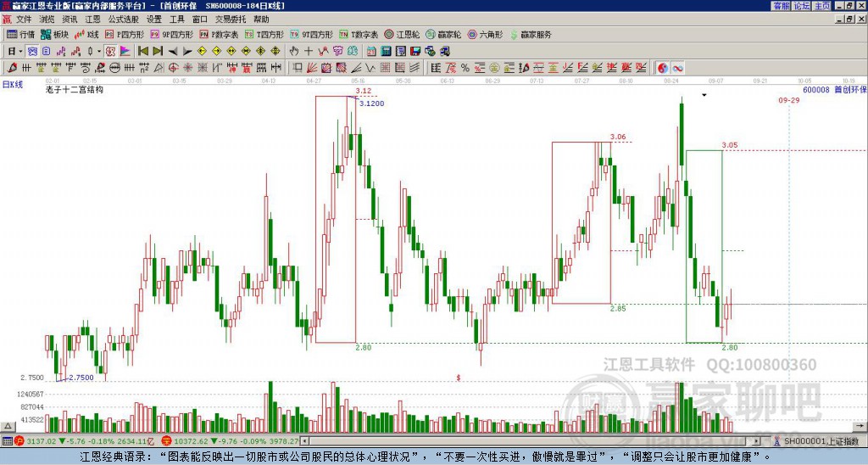This screenshot has height=465, width=868.
Task: Select the red pencil drawing tool
Action: tap(12, 68)
